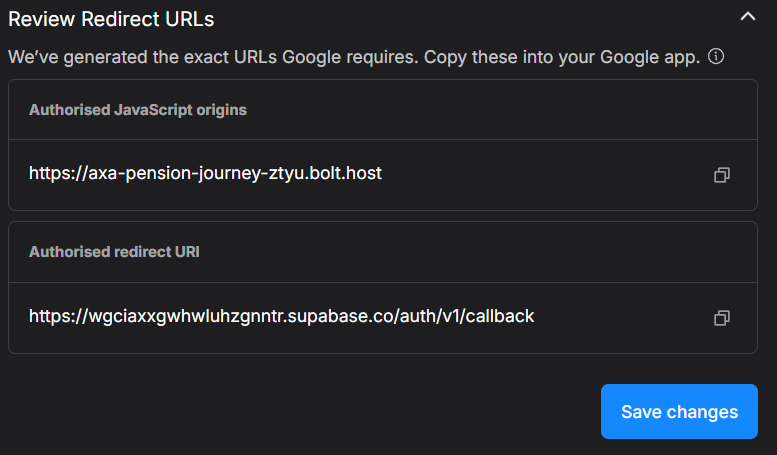Viewport: 777px width, 455px height.
Task: Collapse the Review Redirect URLs section
Action: pos(746,16)
